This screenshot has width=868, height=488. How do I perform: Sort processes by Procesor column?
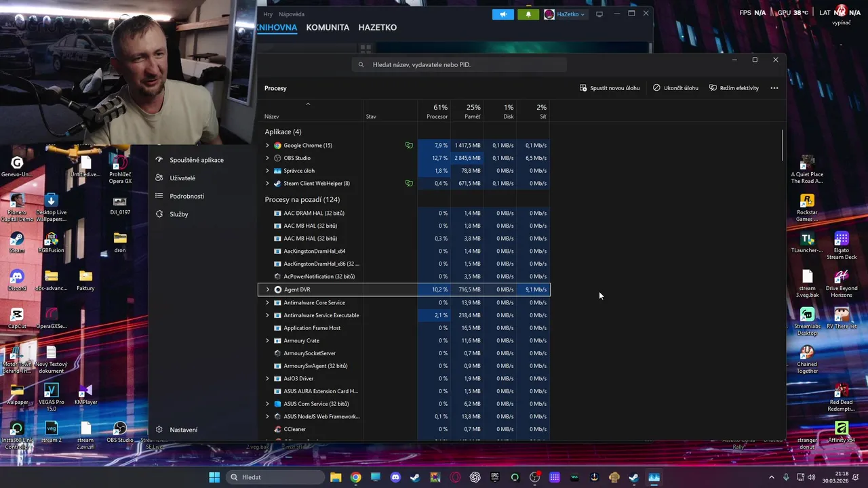coord(435,111)
